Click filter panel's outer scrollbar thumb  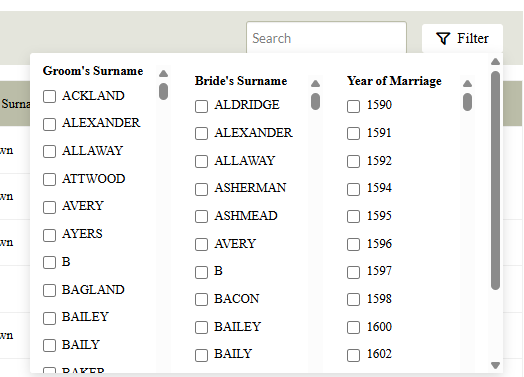[x=496, y=180]
